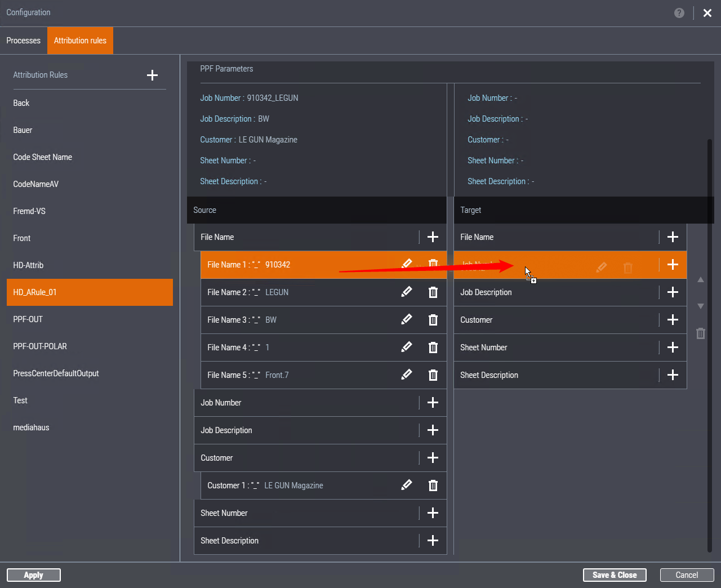Edit File Name 2 LEGUN entry
Image resolution: width=721 pixels, height=588 pixels.
pos(406,292)
